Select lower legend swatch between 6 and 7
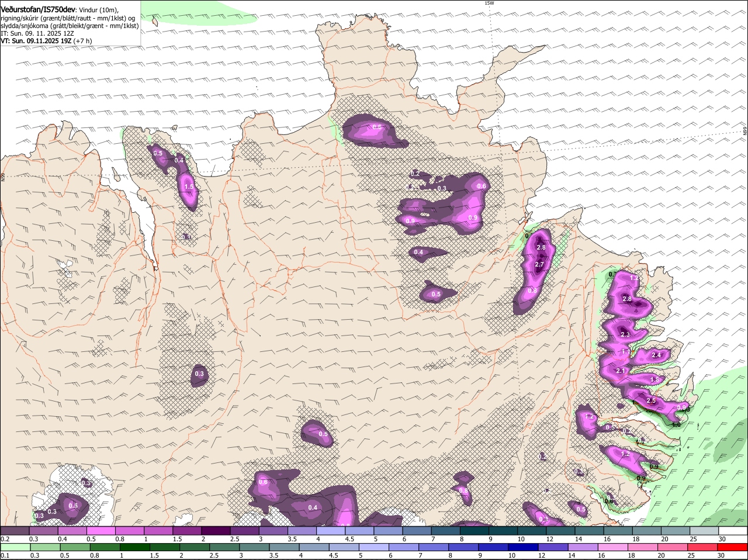Image resolution: width=748 pixels, height=560 pixels. (x=405, y=547)
